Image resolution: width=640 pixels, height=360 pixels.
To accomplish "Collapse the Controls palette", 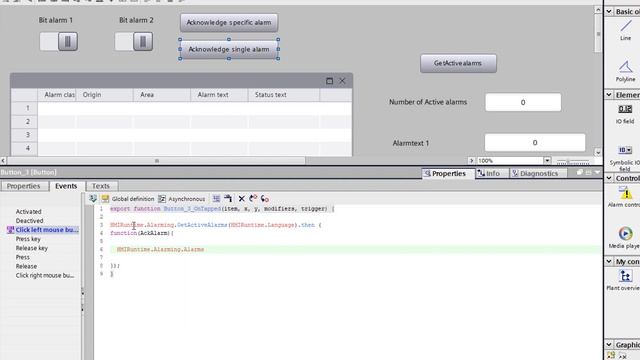I will click(609, 178).
